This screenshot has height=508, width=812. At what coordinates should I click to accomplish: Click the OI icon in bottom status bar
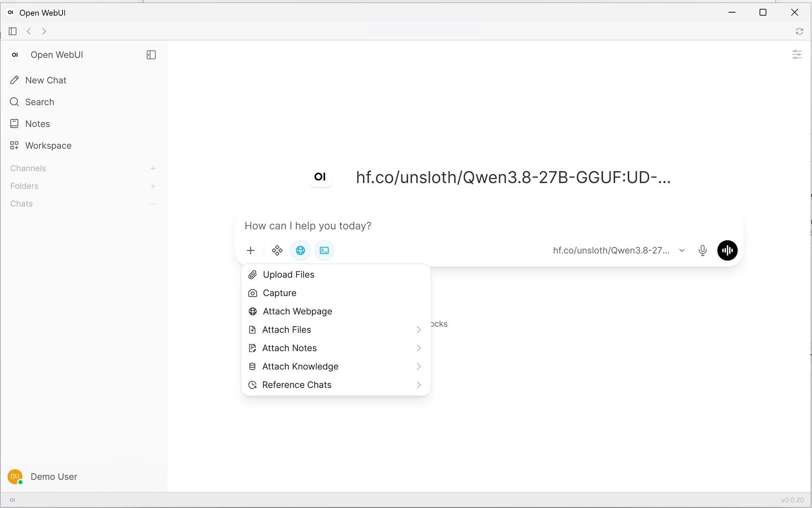tap(12, 500)
